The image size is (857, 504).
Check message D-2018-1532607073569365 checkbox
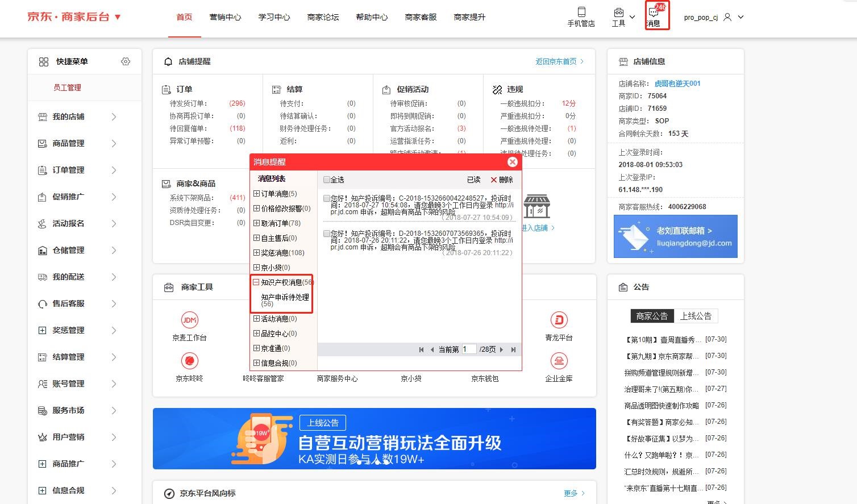[x=327, y=234]
